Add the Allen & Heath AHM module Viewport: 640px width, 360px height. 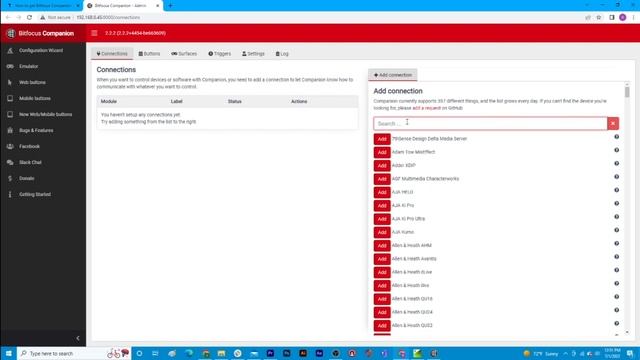pos(382,245)
